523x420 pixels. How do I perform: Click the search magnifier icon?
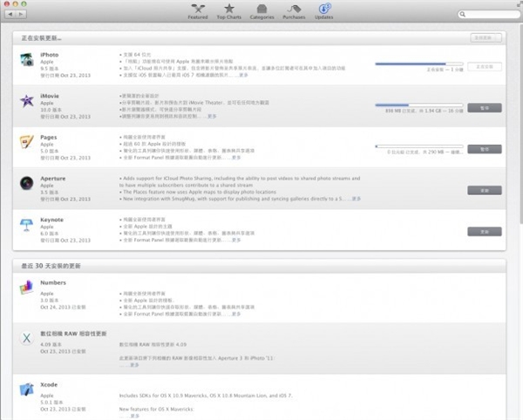(462, 14)
